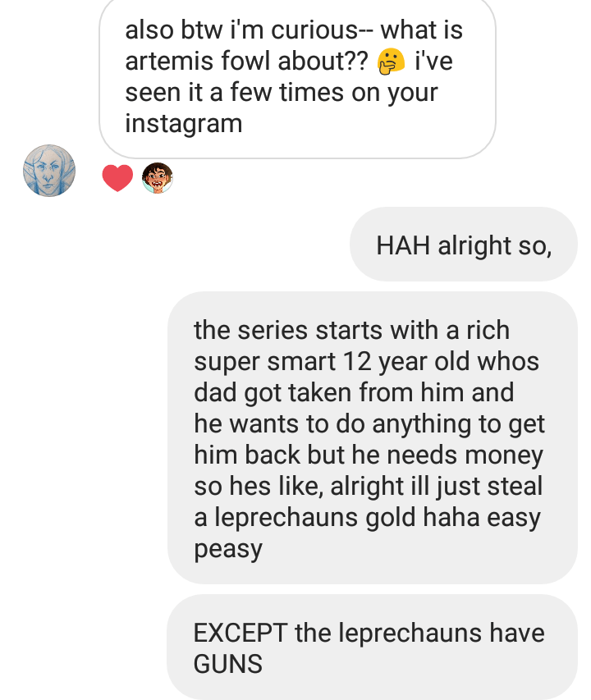
Task: Open the sender's sketch portrait profile avatar
Action: pos(49,171)
